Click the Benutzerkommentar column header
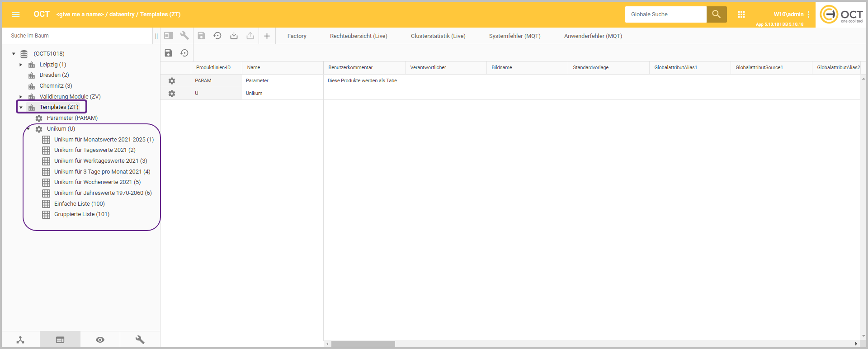The image size is (868, 349). (364, 68)
